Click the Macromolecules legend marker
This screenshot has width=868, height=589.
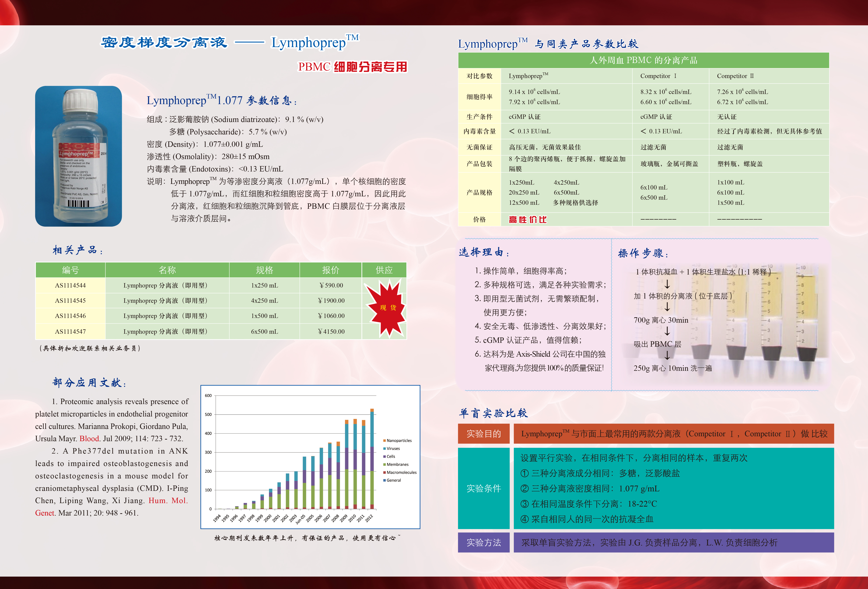coord(384,472)
